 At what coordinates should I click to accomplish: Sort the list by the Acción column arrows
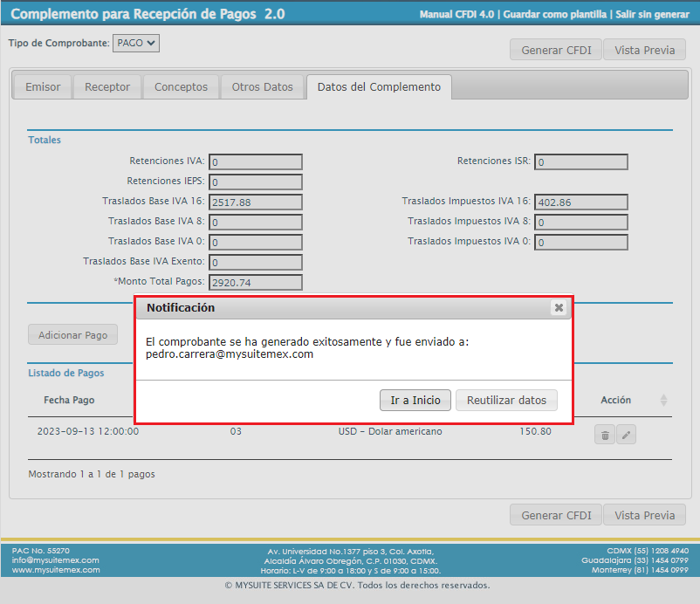point(663,400)
